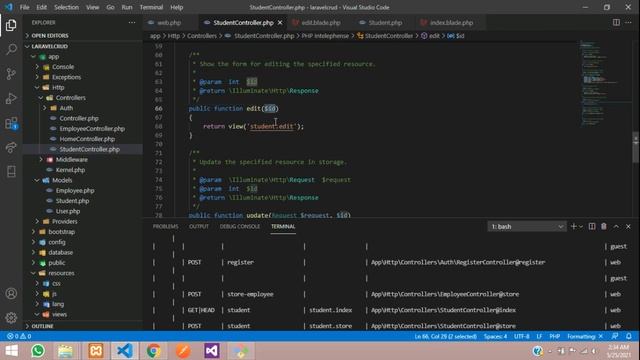This screenshot has width=640, height=360.
Task: Open the Terminal menu
Action: coord(151,7)
